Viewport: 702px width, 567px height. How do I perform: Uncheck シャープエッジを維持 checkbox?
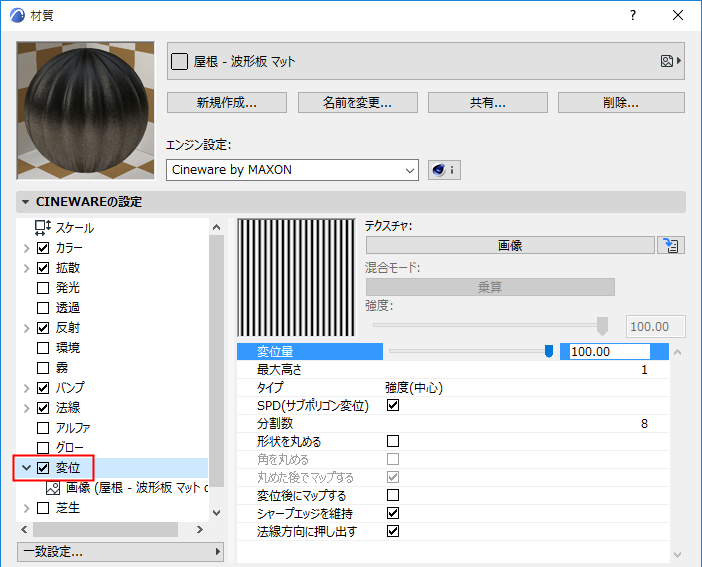click(x=393, y=513)
